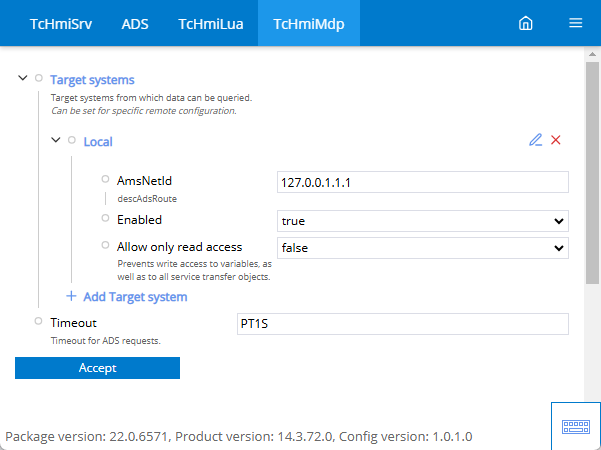
Task: Delete the Local target system with red X
Action: (556, 140)
